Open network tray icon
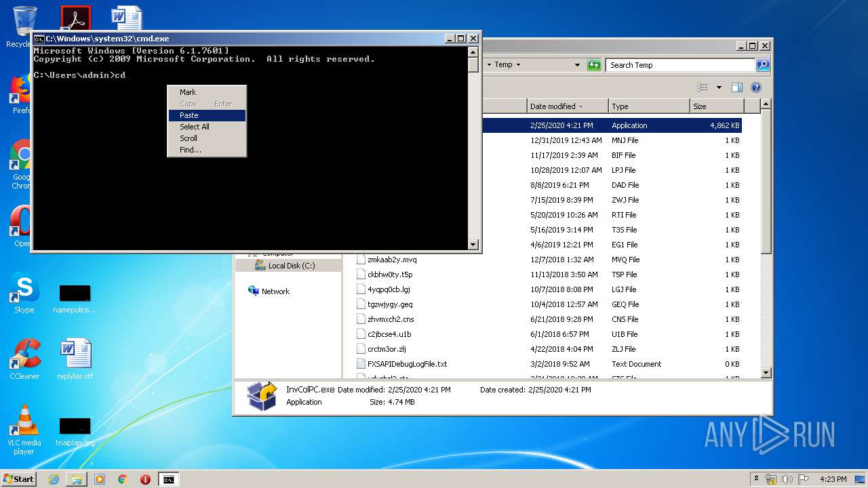868x488 pixels. point(771,479)
